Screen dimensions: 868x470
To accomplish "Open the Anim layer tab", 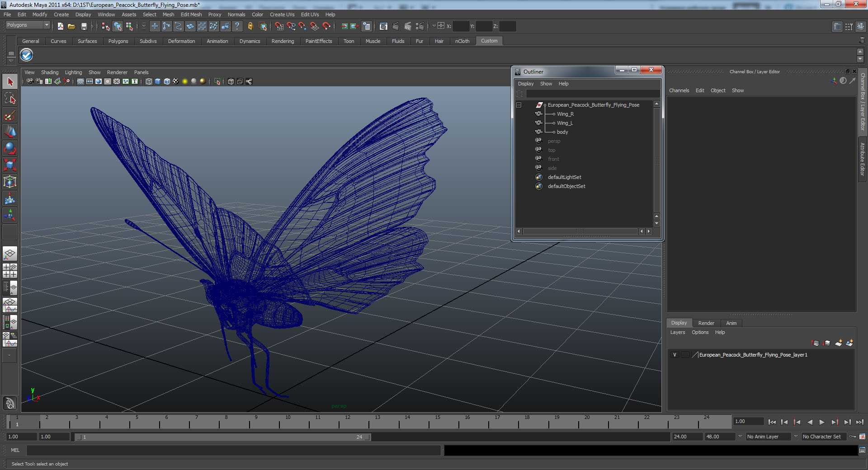I will (731, 323).
